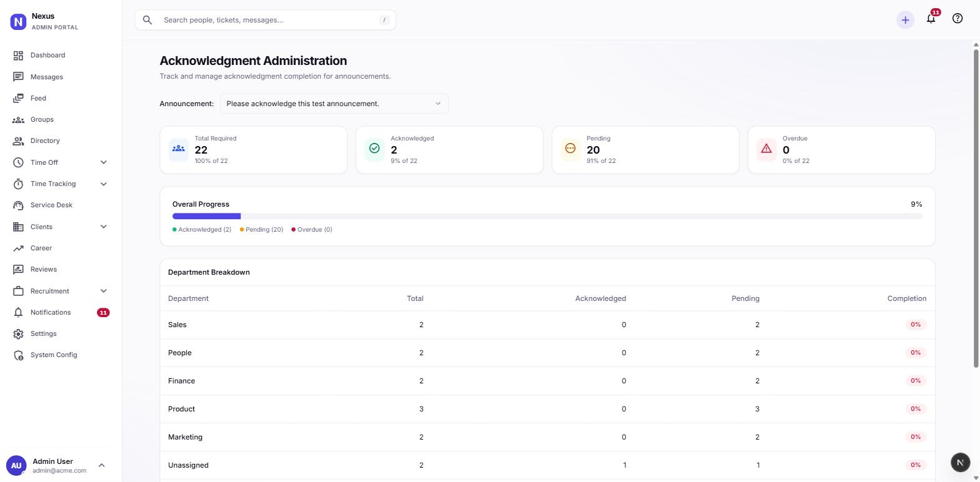The width and height of the screenshot is (980, 482).
Task: Click the page vertical scrollbar
Action: tap(976, 208)
